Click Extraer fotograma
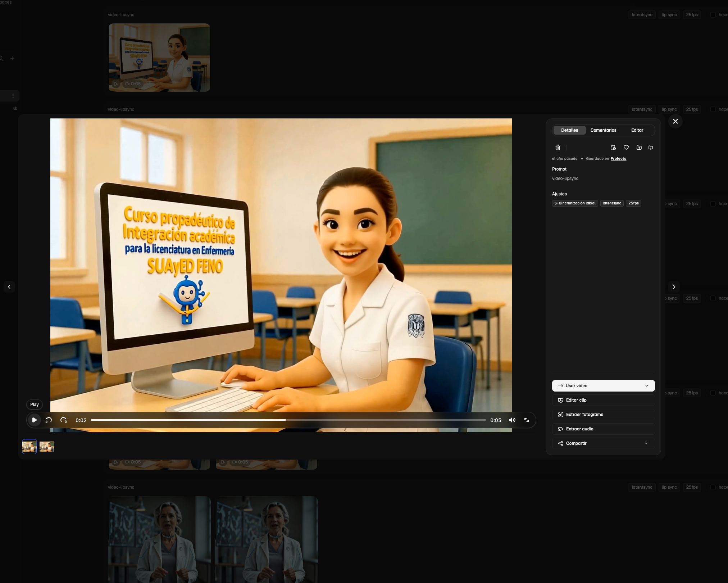728x583 pixels. pos(604,415)
